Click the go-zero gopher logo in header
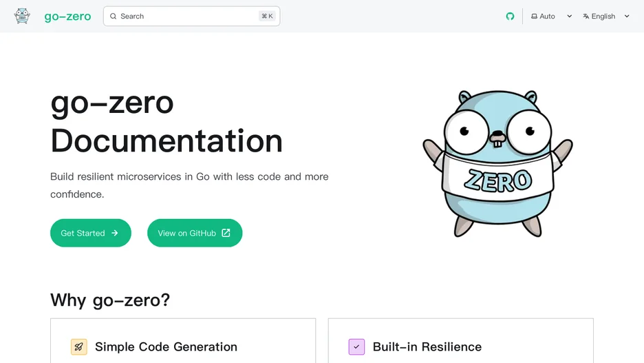Image resolution: width=644 pixels, height=363 pixels. pyautogui.click(x=22, y=16)
